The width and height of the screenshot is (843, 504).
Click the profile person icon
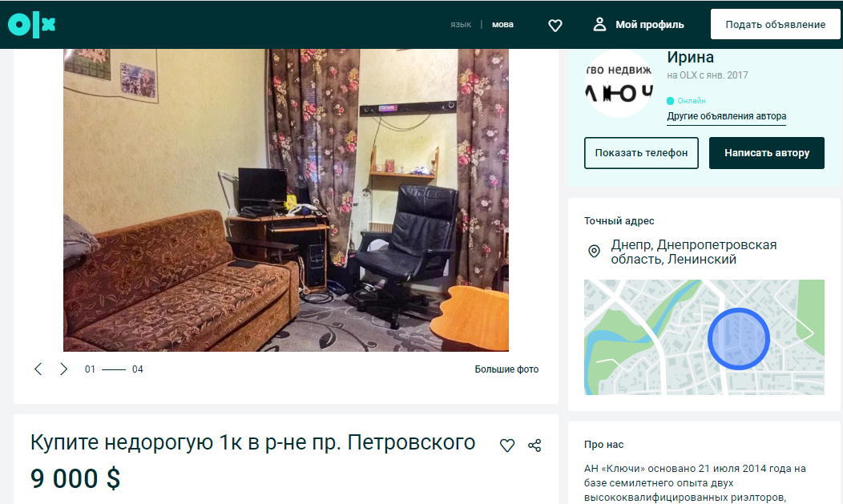[x=599, y=24]
